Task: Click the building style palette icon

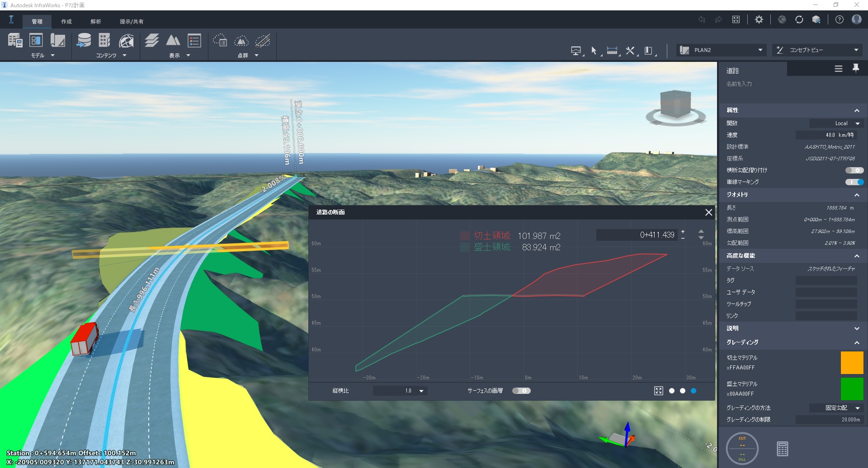Action: (104, 41)
